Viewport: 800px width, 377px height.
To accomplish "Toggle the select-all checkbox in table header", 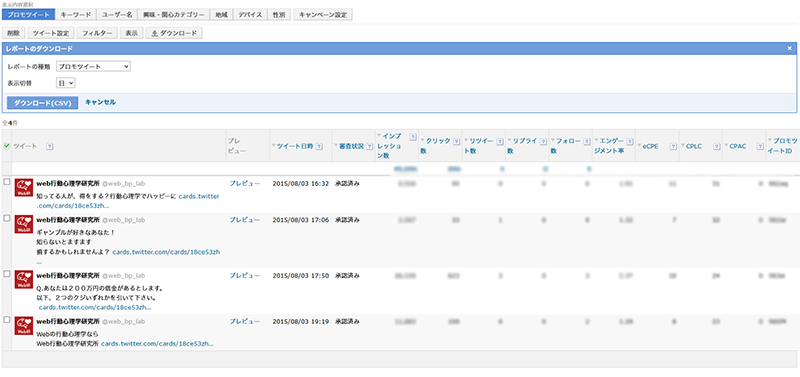I will click(7, 146).
